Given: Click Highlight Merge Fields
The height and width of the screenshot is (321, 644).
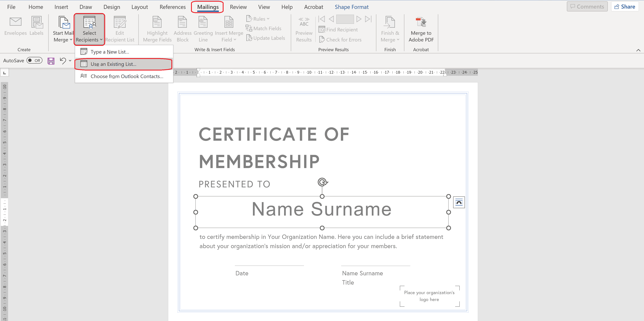Looking at the screenshot, I should coord(157,29).
